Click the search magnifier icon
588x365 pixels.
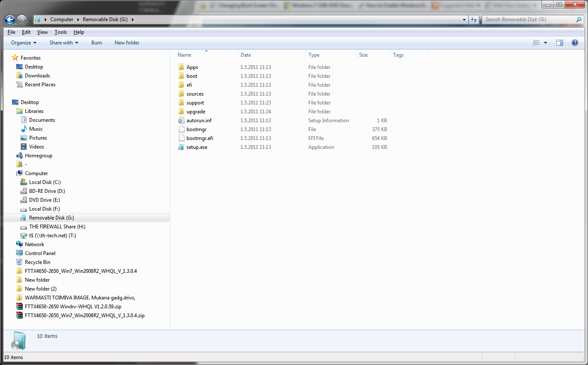point(579,19)
